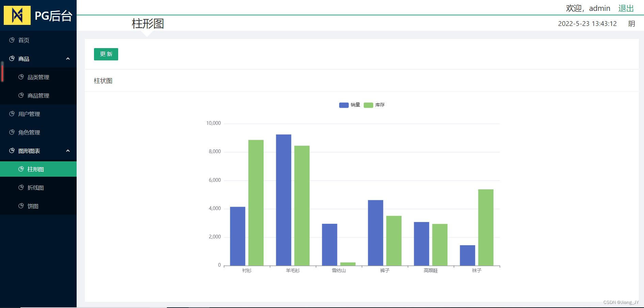
Task: Click the 柱形图 page heading
Action: point(148,24)
